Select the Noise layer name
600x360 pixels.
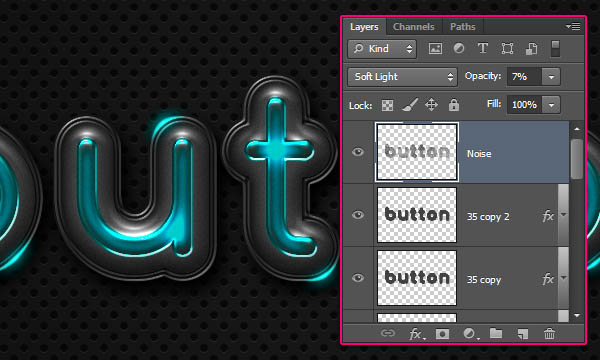click(479, 154)
